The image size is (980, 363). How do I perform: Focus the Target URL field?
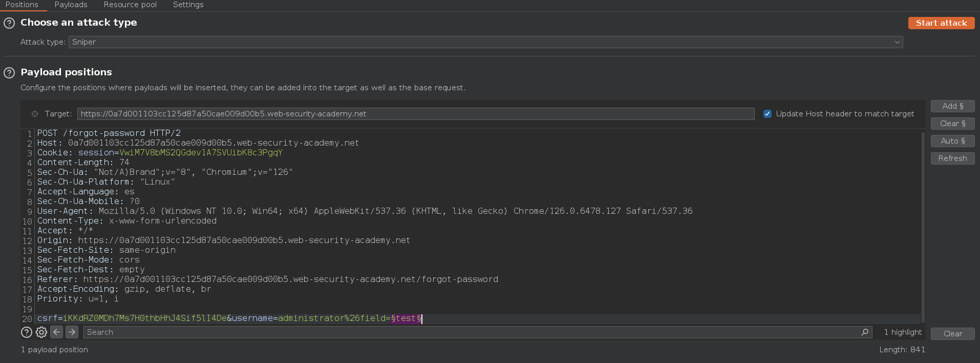416,114
